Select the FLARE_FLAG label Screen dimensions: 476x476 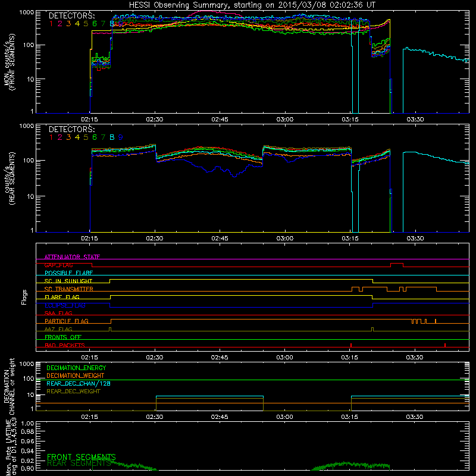pos(62,297)
